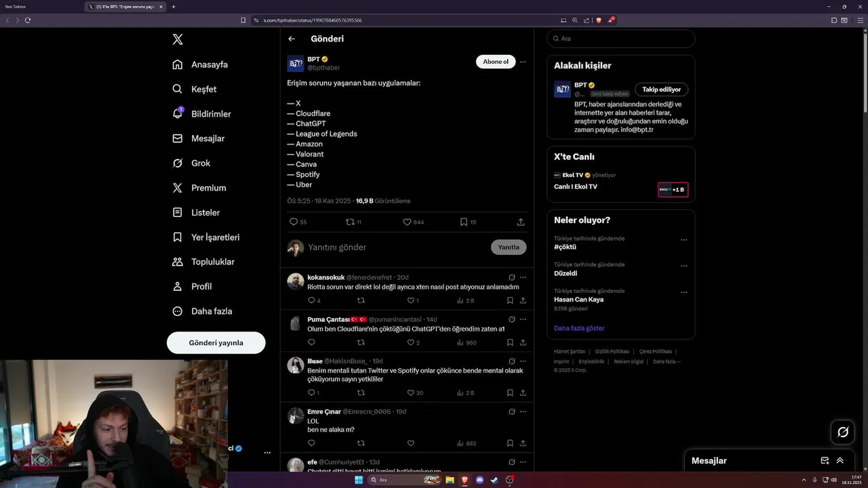Image resolution: width=868 pixels, height=488 pixels.
Task: Compose a new message in Mesajlar bar
Action: (825, 460)
